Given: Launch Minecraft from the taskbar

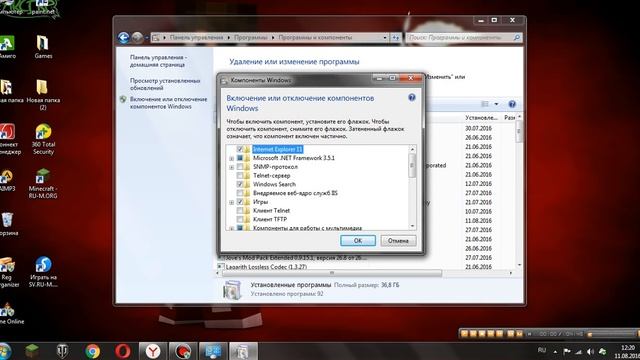Looking at the screenshot, I should 32,351.
